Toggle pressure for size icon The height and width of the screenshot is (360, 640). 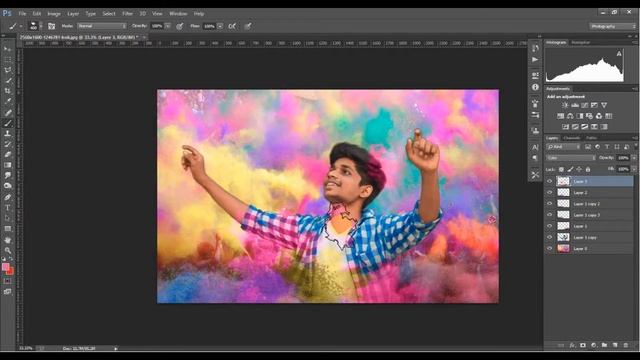248,26
